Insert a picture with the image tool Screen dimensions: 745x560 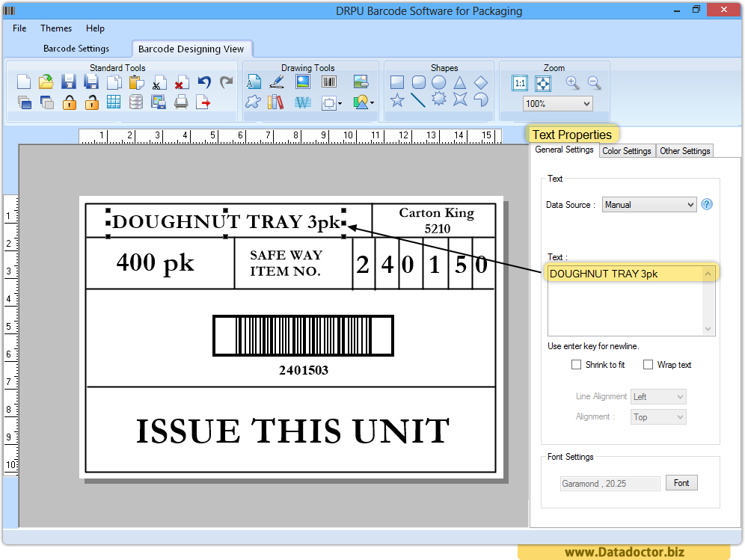pyautogui.click(x=303, y=81)
